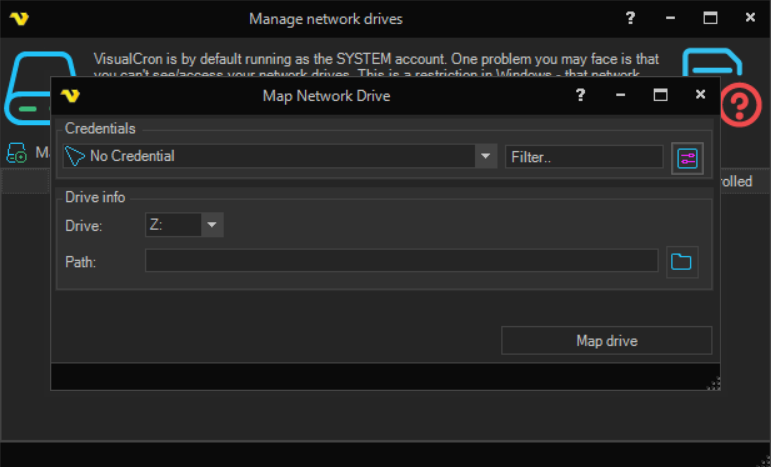771x467 pixels.
Task: Click the browse folder icon beside Path
Action: pos(681,262)
